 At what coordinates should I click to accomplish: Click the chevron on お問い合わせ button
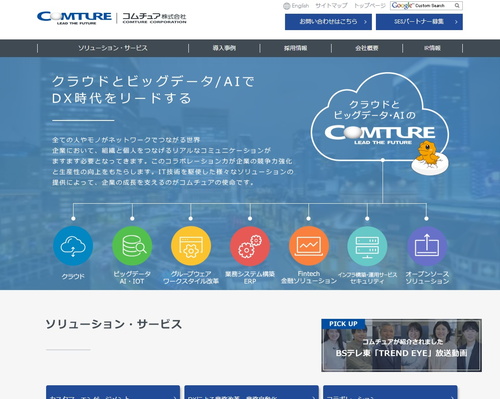[x=365, y=22]
